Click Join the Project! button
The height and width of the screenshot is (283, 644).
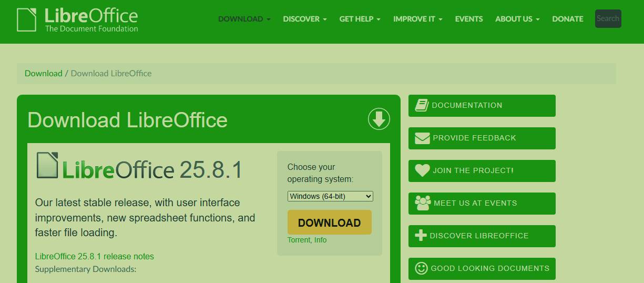pos(482,171)
